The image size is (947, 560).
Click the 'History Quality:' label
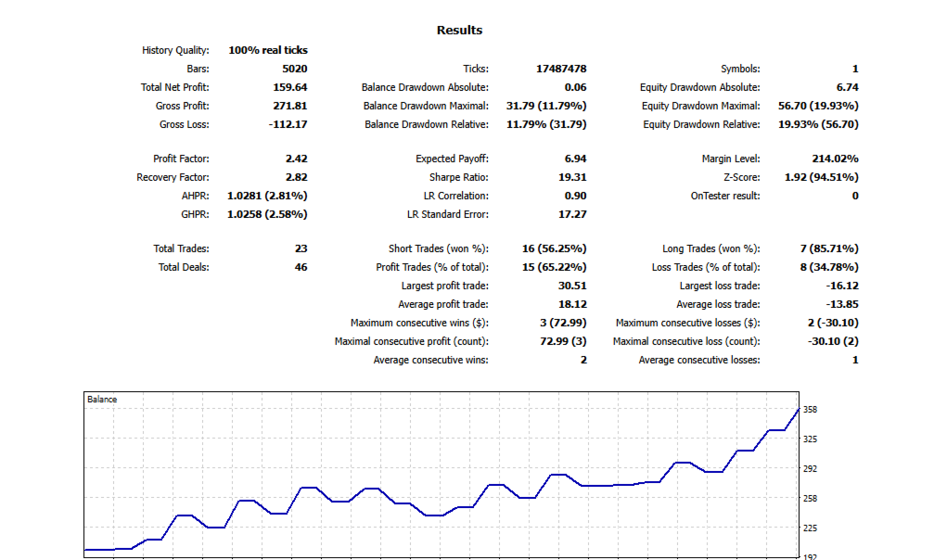point(175,50)
